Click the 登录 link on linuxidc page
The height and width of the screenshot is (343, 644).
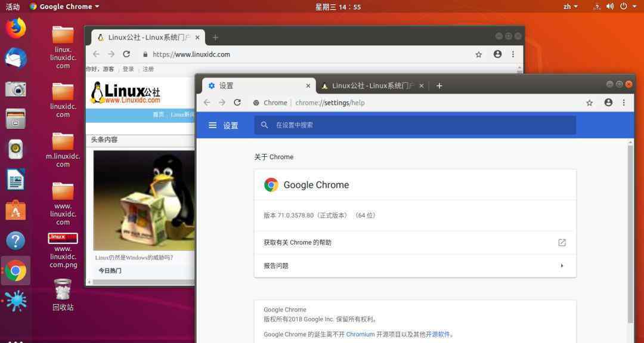tap(128, 69)
